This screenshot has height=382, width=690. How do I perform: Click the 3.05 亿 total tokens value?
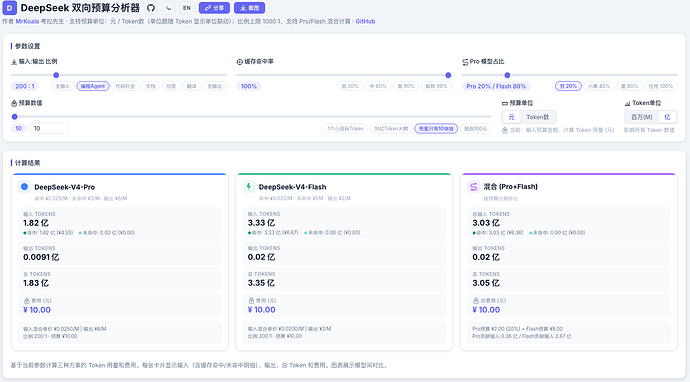[486, 283]
